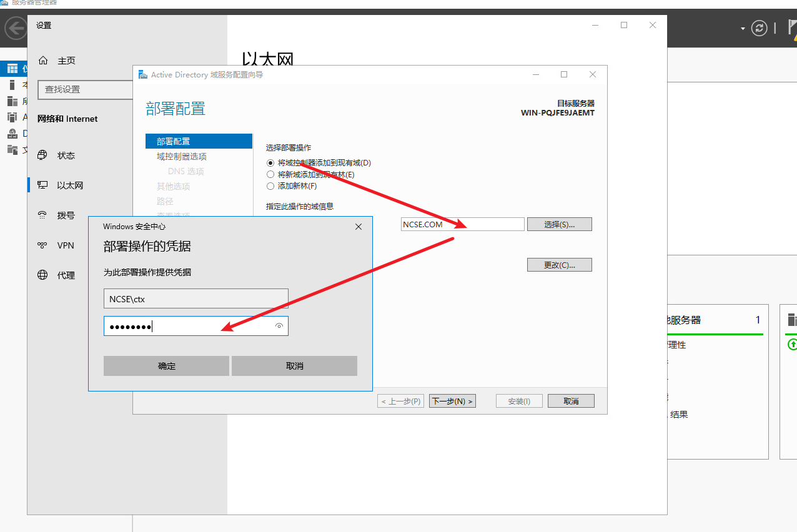Screen dimensions: 797x532
Task: Click the 查找设置 search box
Action: 86,90
